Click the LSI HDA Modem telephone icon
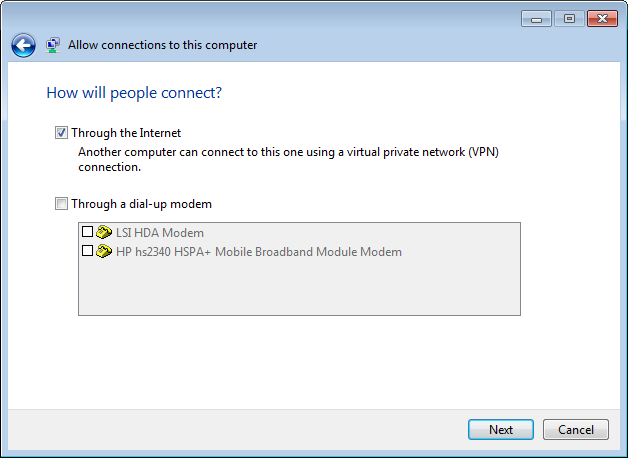 pos(104,232)
